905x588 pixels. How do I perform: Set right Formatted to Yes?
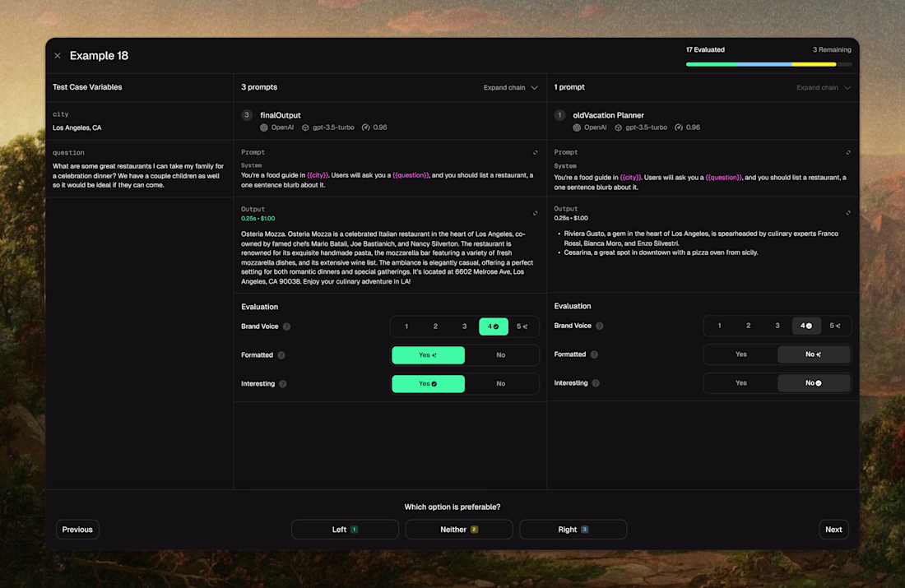coord(741,355)
